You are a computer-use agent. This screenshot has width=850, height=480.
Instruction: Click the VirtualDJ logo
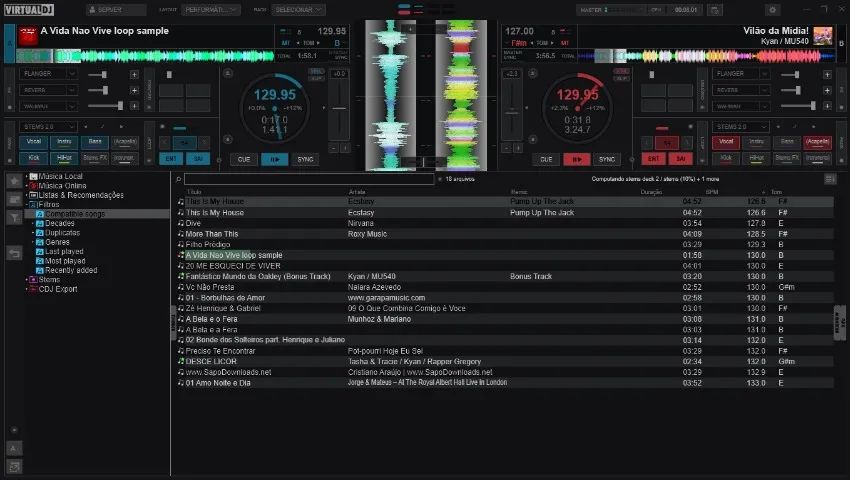click(x=29, y=9)
